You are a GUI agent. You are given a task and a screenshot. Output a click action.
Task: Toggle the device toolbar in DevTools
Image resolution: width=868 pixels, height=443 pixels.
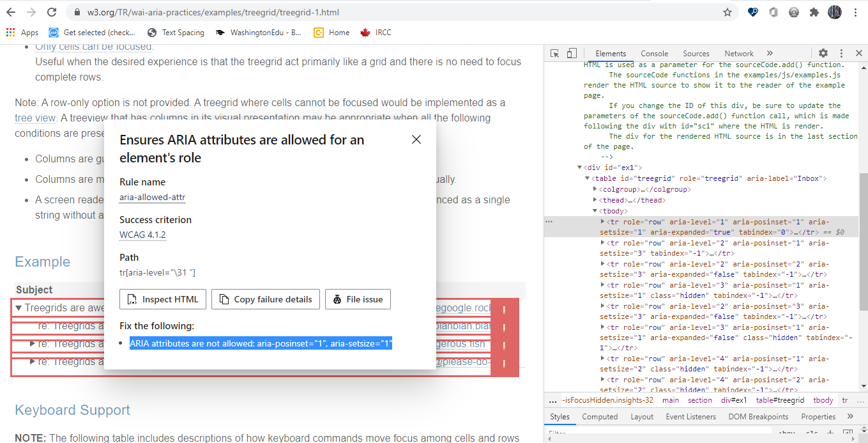(572, 53)
